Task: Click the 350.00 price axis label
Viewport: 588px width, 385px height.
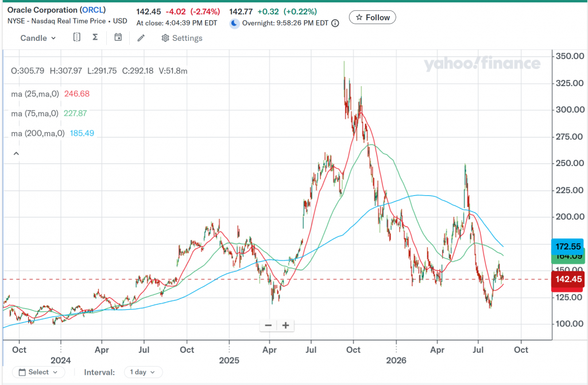Action: 570,56
